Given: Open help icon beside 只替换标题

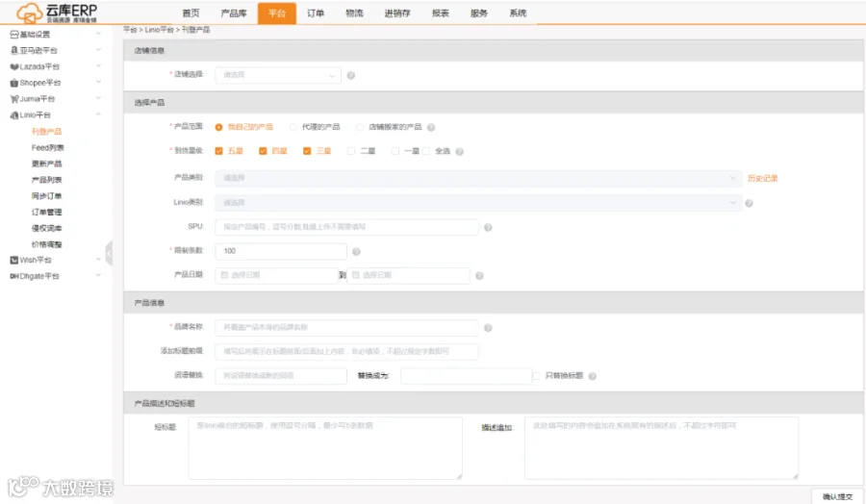Looking at the screenshot, I should [593, 376].
